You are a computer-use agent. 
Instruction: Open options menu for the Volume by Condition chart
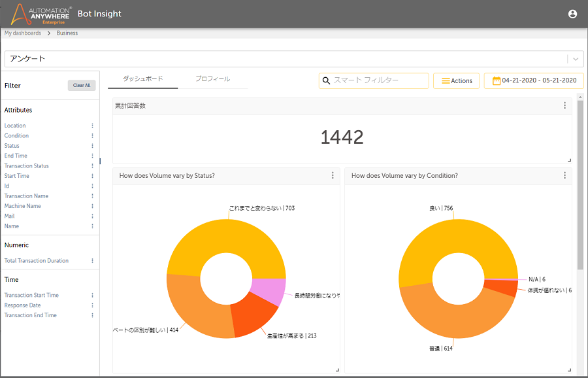[x=564, y=175]
